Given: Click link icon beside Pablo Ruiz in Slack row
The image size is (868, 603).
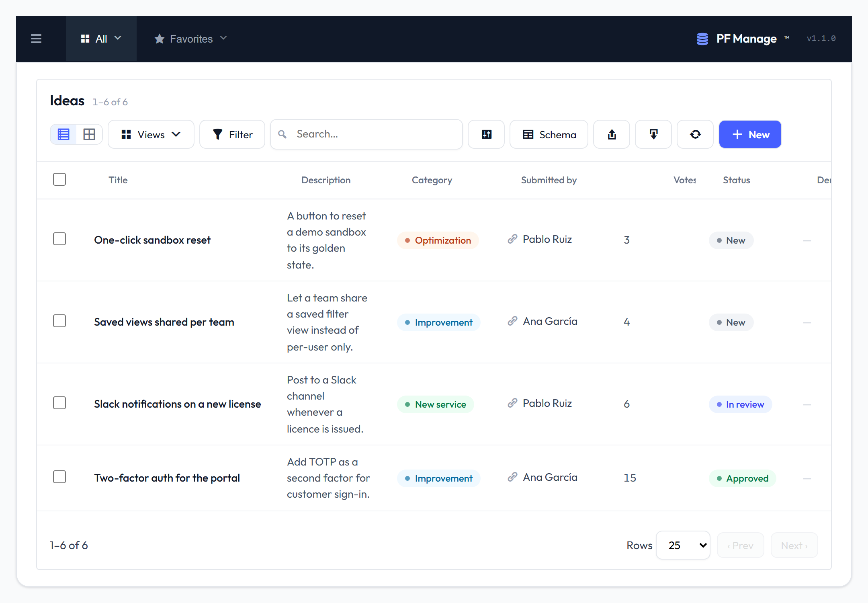Looking at the screenshot, I should point(512,403).
